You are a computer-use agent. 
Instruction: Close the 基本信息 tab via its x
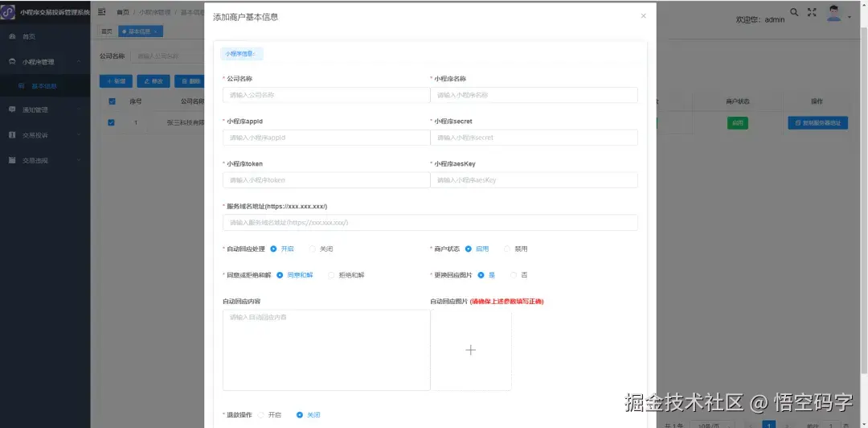click(x=156, y=31)
